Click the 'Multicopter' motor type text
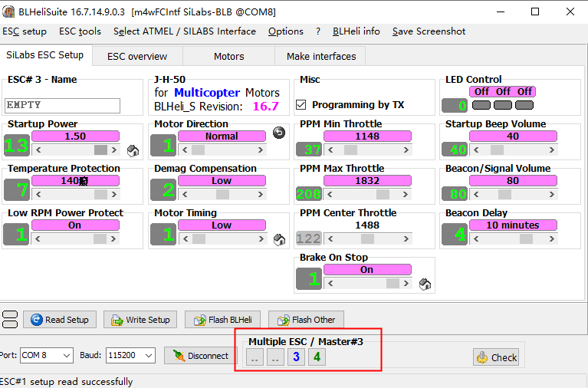Image resolution: width=588 pixels, height=388 pixels. (x=207, y=93)
